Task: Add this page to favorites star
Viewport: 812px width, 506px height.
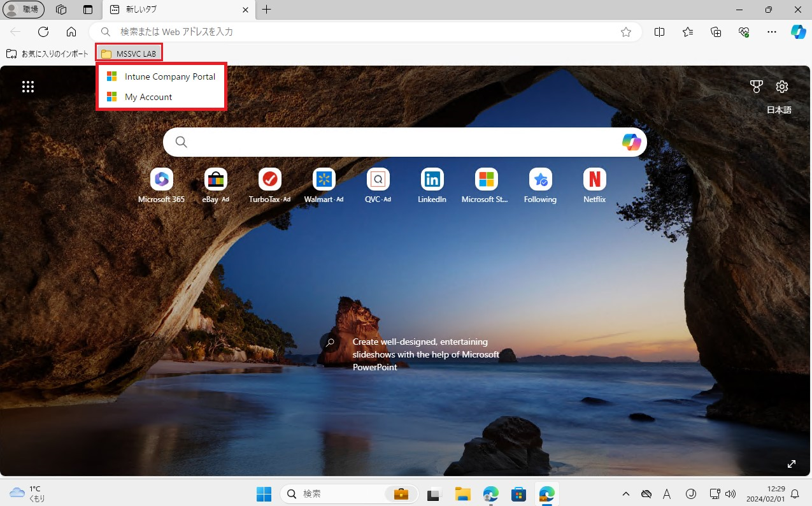Action: (x=626, y=32)
